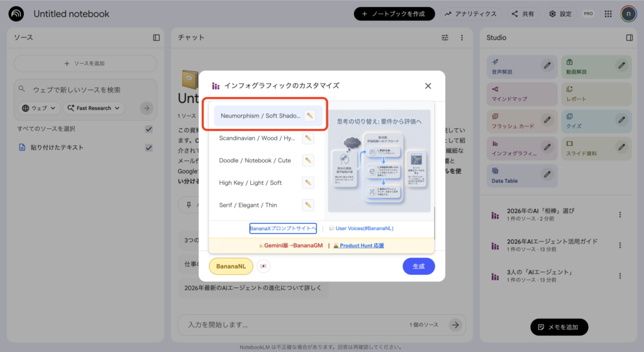Uncheck the pasted text source checkbox
Image resolution: width=644 pixels, height=352 pixels.
point(149,148)
